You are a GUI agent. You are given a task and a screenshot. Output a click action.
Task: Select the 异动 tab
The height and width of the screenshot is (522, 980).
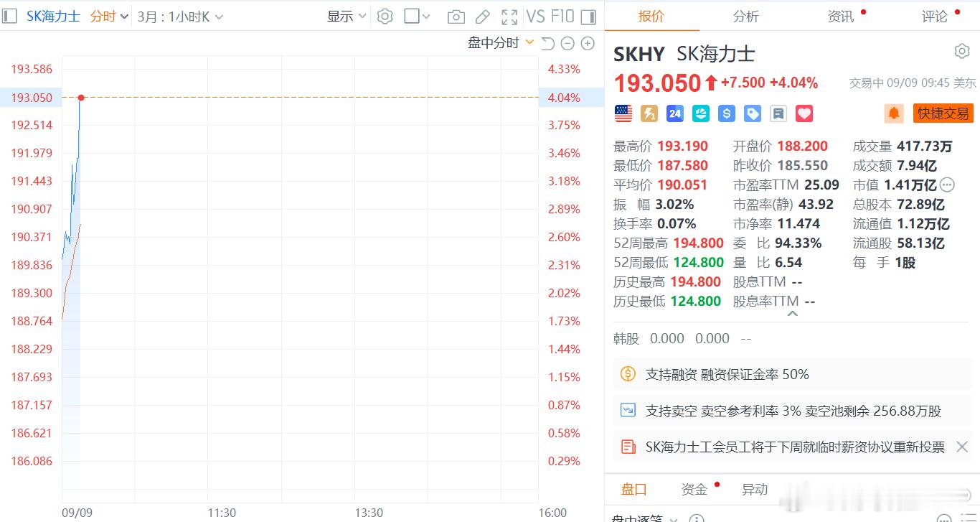(755, 489)
